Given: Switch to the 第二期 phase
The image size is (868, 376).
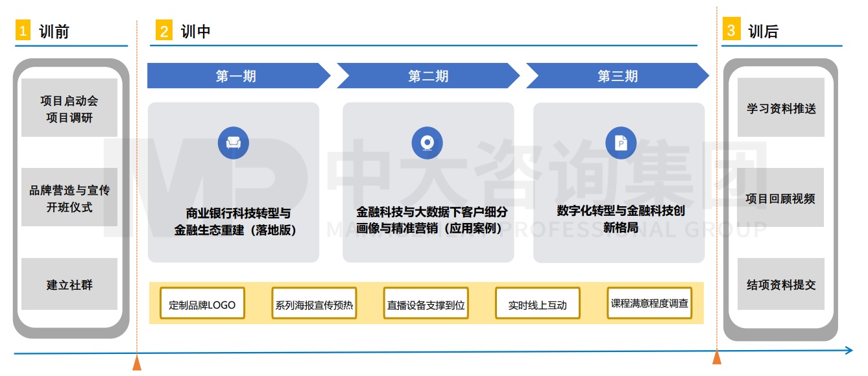Looking at the screenshot, I should point(428,76).
